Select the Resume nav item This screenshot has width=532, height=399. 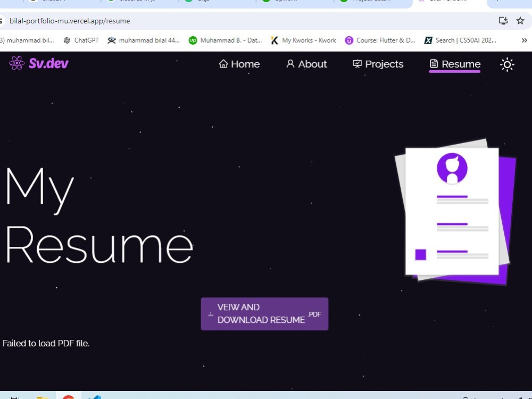click(455, 64)
